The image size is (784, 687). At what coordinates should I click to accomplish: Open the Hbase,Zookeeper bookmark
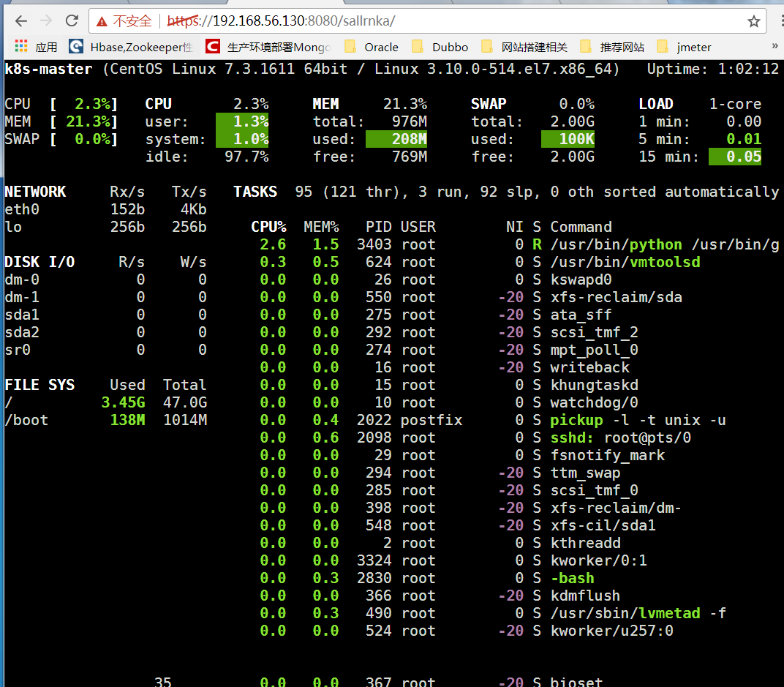click(132, 47)
